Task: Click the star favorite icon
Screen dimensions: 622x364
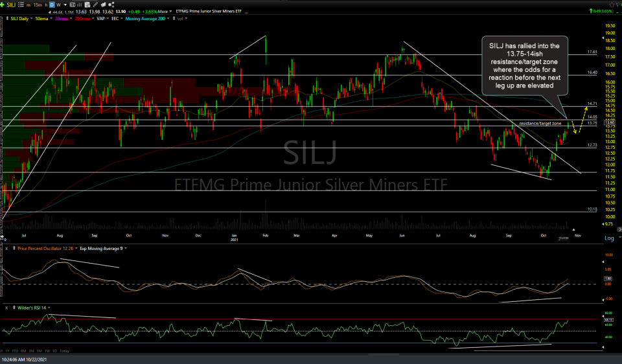Action: (x=612, y=5)
